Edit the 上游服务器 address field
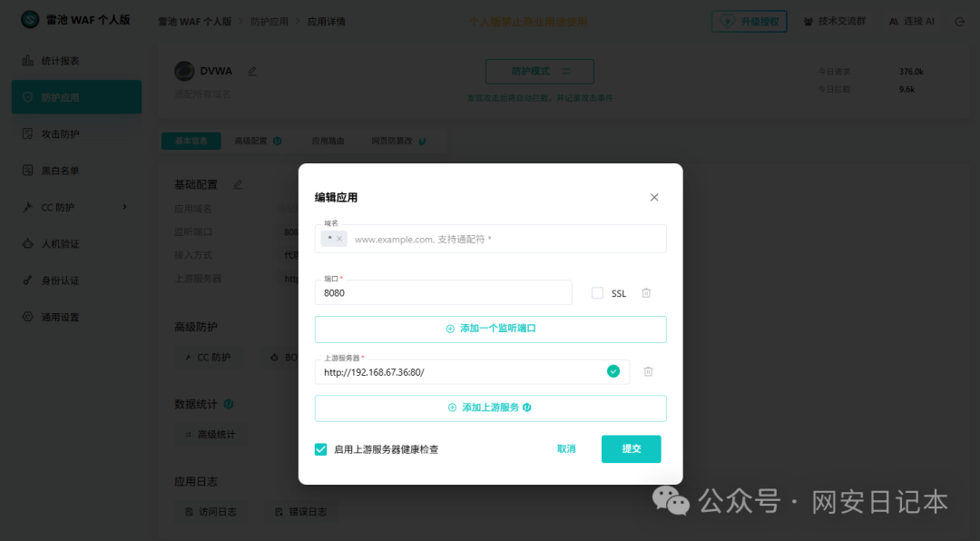 (472, 371)
